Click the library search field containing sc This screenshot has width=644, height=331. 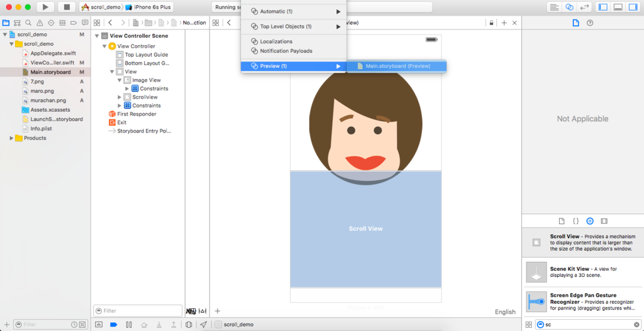(x=588, y=325)
